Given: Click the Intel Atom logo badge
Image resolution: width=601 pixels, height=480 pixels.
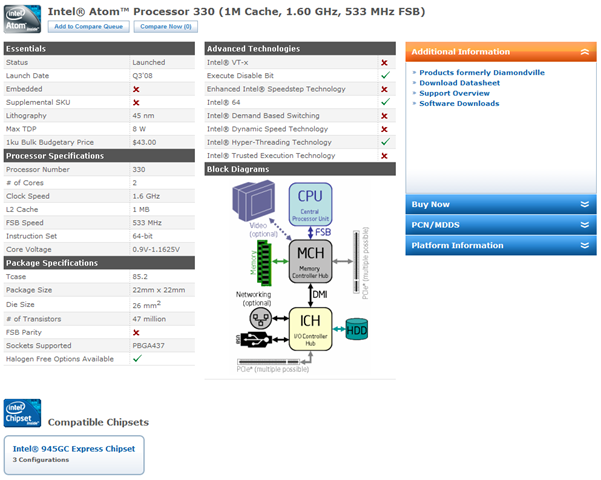Looking at the screenshot, I should tap(22, 19).
